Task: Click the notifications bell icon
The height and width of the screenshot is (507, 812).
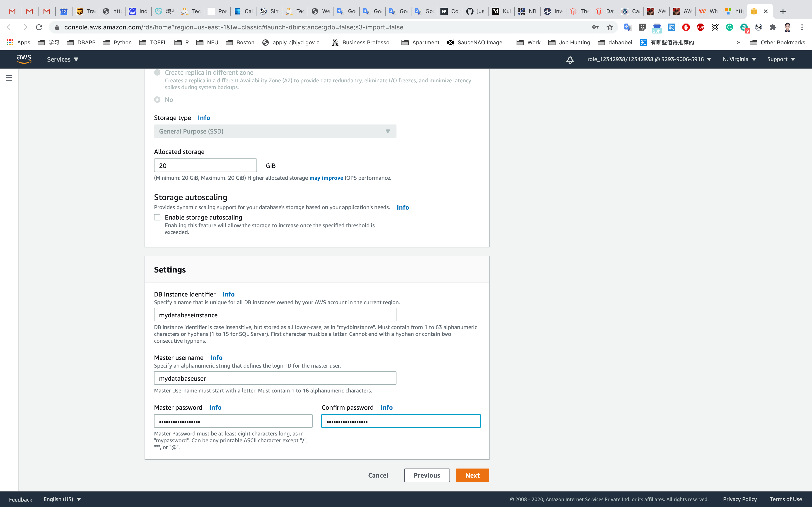Action: 570,60
